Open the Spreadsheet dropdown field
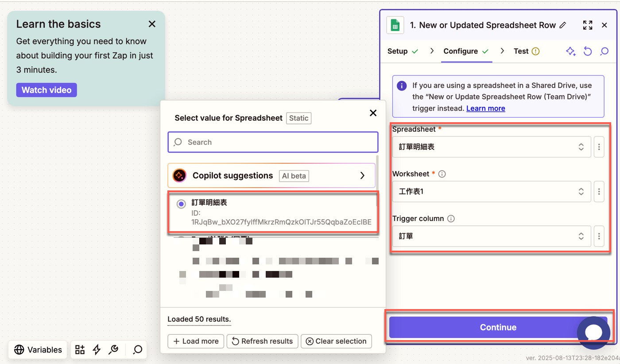 [x=492, y=147]
